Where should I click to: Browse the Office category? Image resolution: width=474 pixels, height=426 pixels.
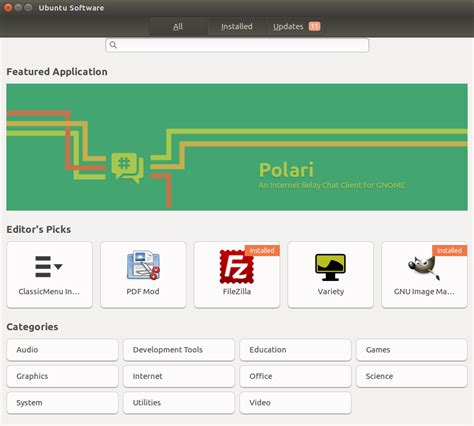(x=295, y=376)
